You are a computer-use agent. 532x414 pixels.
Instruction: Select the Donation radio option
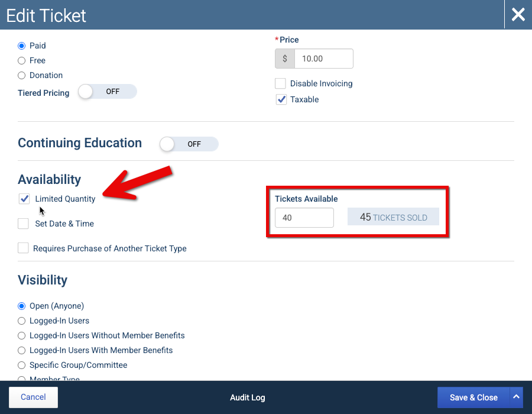[x=22, y=75]
